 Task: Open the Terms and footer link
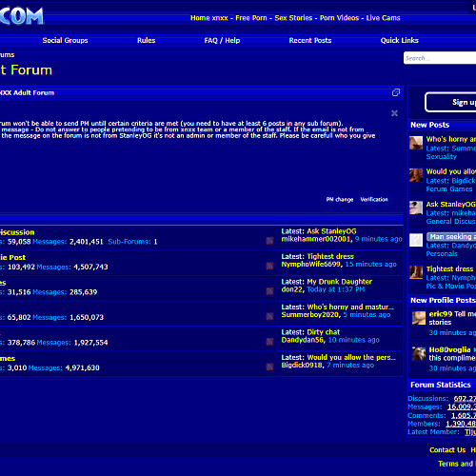click(456, 464)
